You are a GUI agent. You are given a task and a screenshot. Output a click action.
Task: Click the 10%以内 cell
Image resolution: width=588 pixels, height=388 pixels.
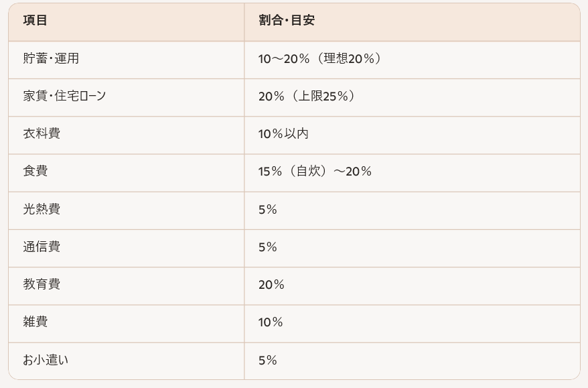[x=283, y=133]
